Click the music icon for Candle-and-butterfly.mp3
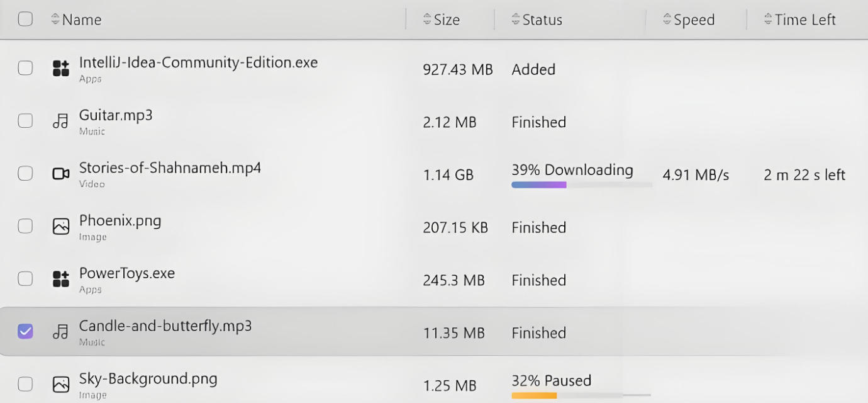Viewport: 868px width, 403px height. (60, 331)
